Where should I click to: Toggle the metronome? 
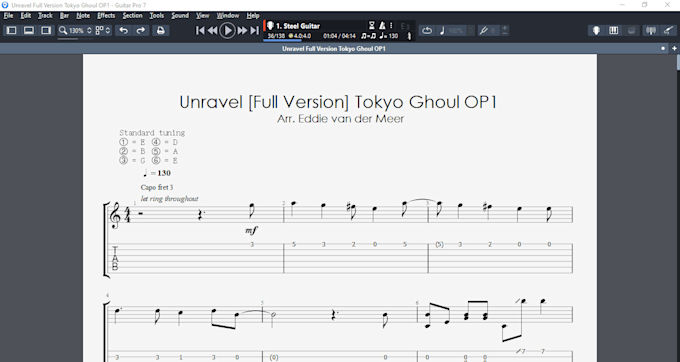[x=382, y=26]
